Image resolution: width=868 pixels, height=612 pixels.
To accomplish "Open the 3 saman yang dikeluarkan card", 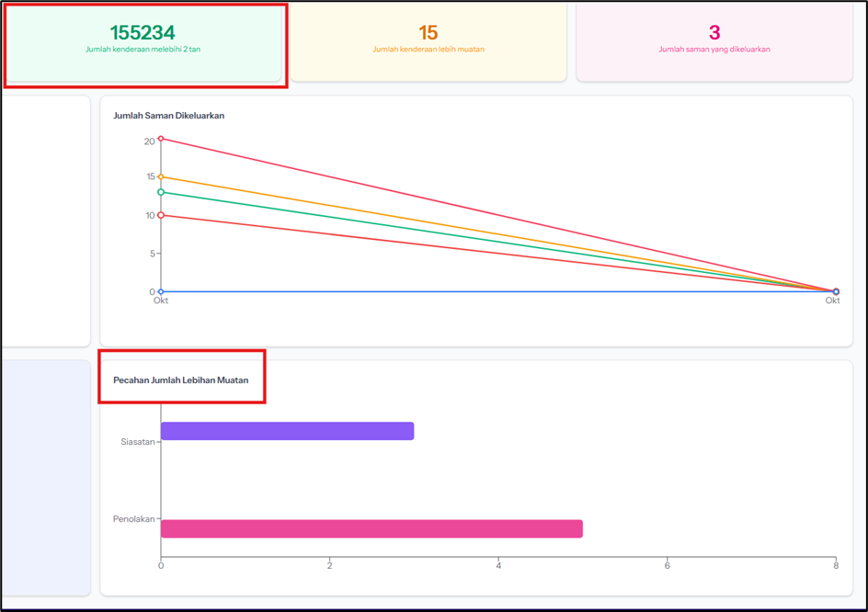I will coord(714,40).
